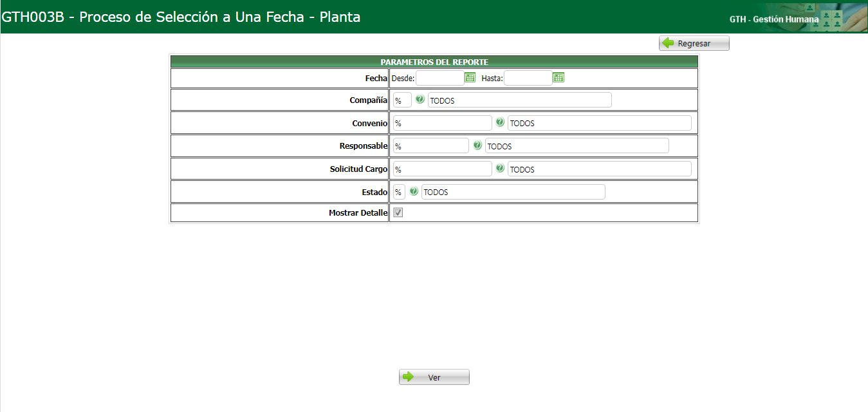Click the help icon next to Compañía
The height and width of the screenshot is (412, 868).
click(420, 100)
